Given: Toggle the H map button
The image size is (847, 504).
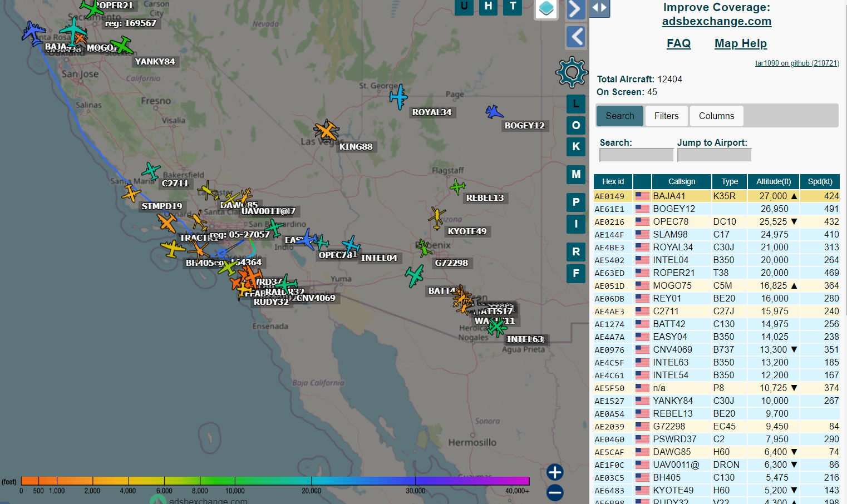Looking at the screenshot, I should 488,7.
